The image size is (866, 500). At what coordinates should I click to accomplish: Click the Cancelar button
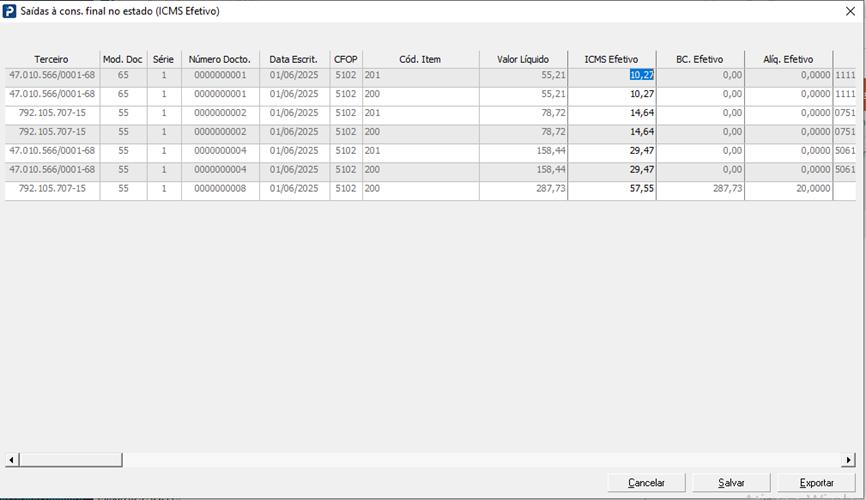click(x=646, y=483)
